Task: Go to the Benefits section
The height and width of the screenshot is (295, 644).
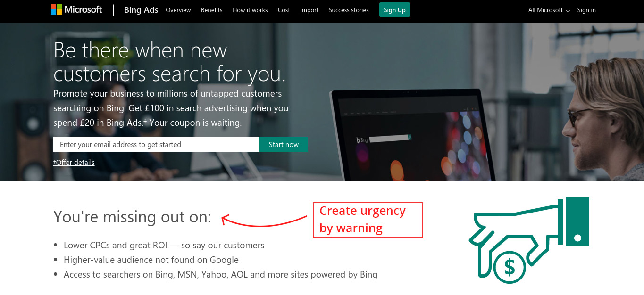Action: click(211, 10)
